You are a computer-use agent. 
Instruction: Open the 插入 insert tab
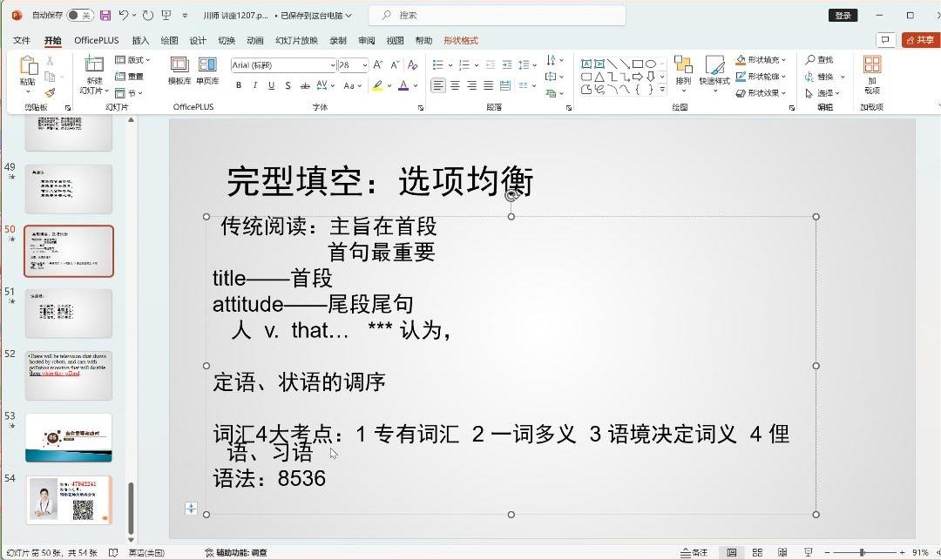click(x=140, y=40)
